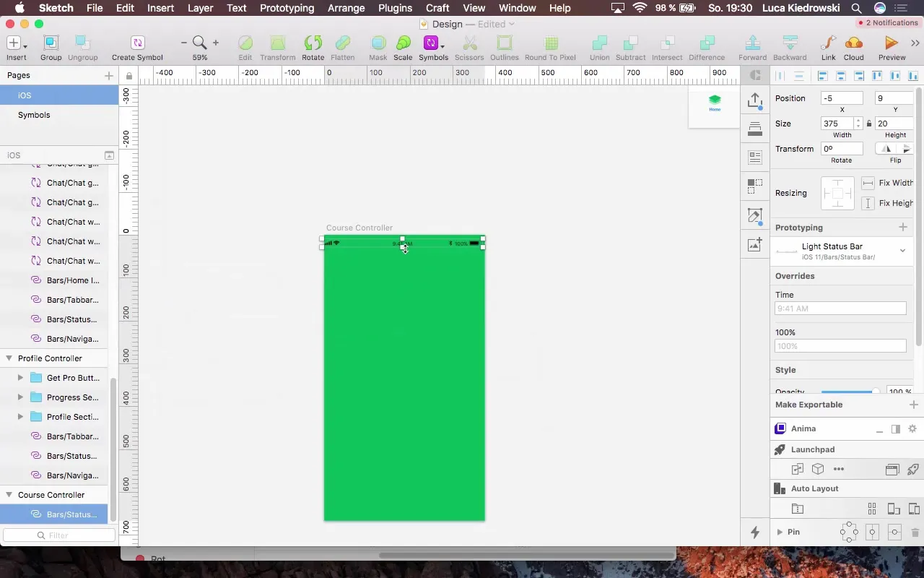Toggle the layer list lock icon
The width and height of the screenshot is (924, 578).
(x=128, y=76)
